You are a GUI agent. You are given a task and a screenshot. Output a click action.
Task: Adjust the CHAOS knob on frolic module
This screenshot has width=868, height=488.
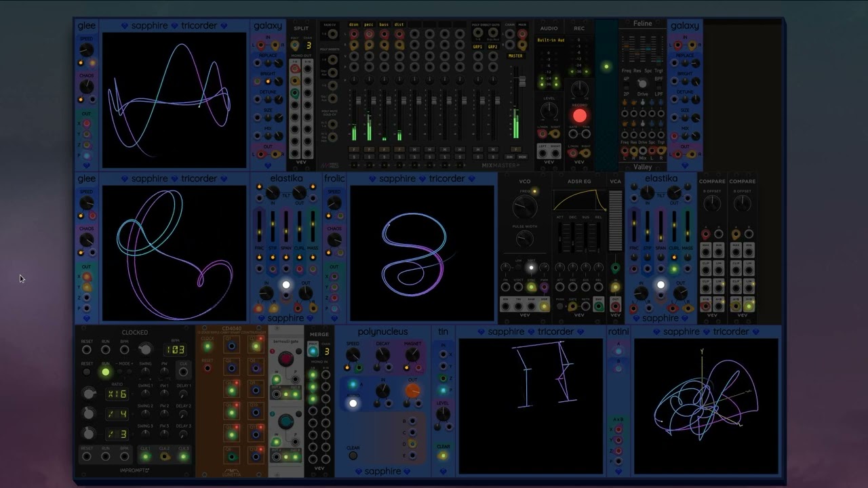click(334, 240)
